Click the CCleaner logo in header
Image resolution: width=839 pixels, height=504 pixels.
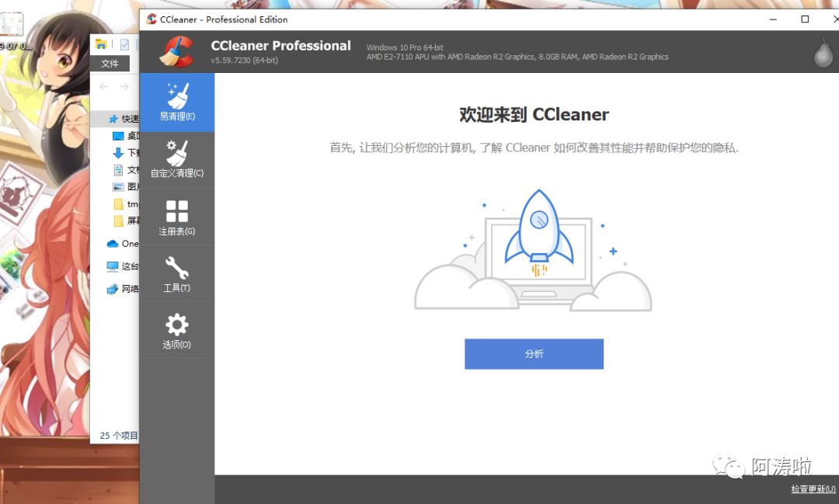(178, 52)
